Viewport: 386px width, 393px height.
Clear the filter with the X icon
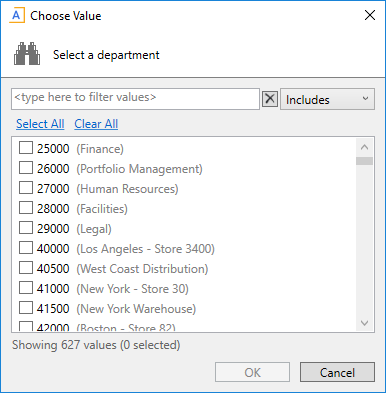[x=270, y=99]
